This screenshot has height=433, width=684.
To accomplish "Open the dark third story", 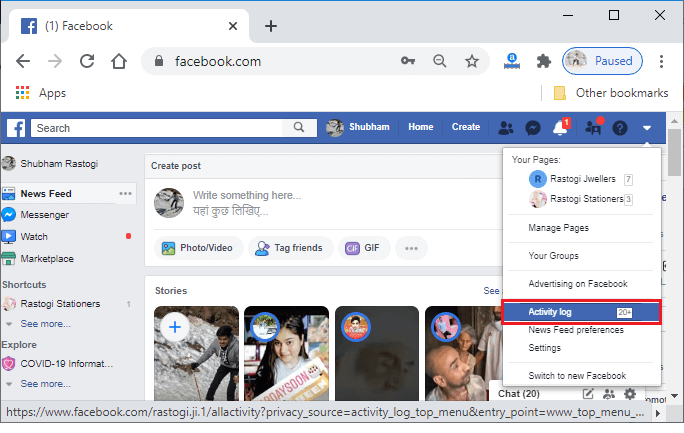I will [377, 353].
